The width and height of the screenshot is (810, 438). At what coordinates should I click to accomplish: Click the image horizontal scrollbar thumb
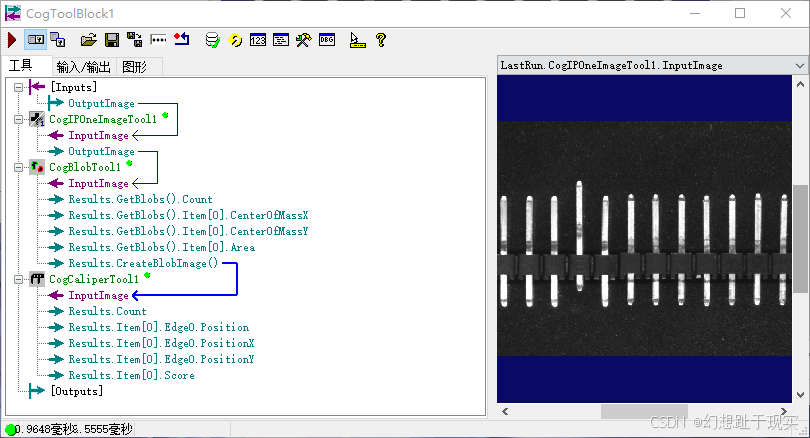pyautogui.click(x=644, y=411)
